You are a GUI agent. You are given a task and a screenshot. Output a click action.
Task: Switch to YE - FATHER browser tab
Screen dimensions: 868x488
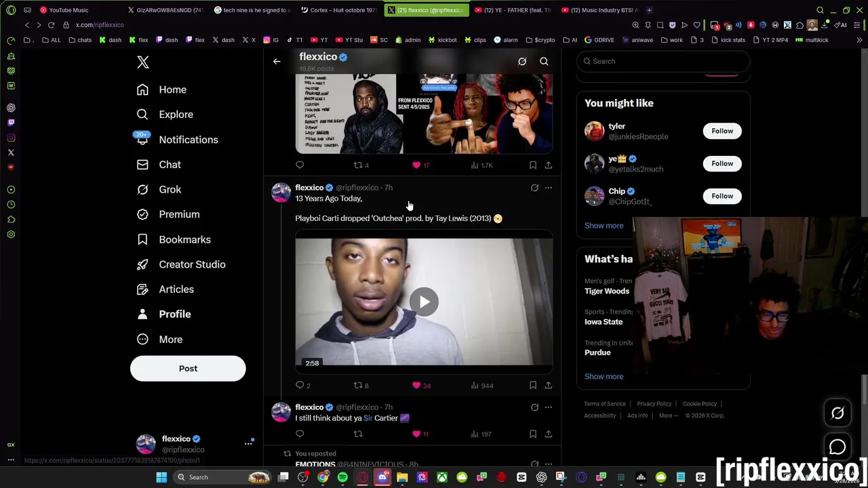coord(513,10)
